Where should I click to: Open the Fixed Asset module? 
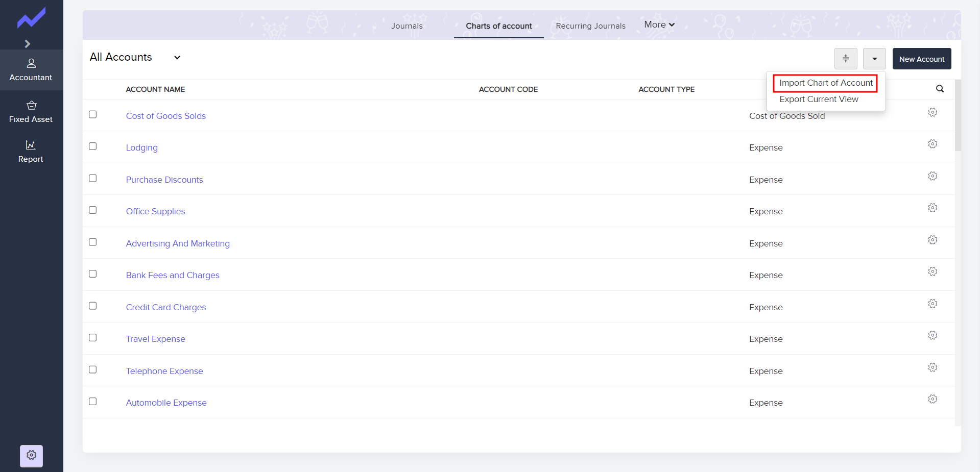(31, 112)
